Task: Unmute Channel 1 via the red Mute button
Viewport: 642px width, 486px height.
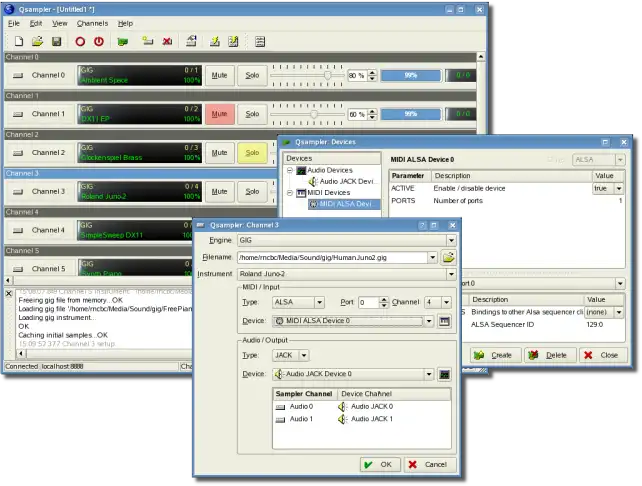Action: point(219,114)
